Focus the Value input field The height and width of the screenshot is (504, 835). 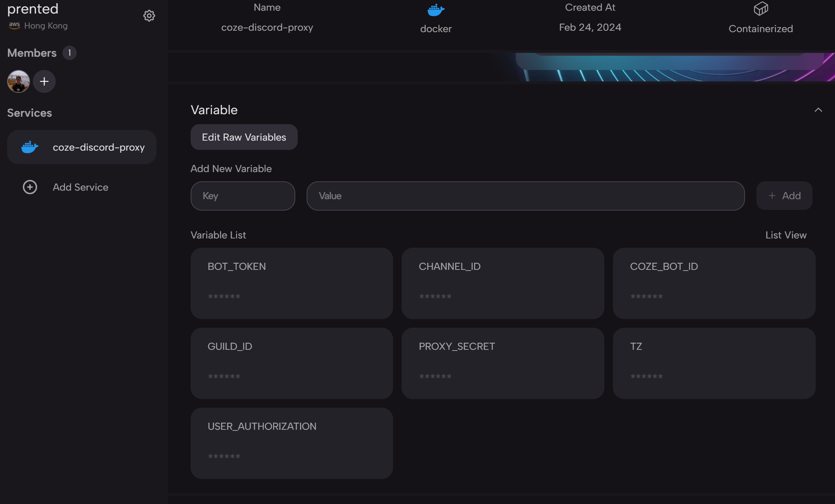(x=525, y=196)
